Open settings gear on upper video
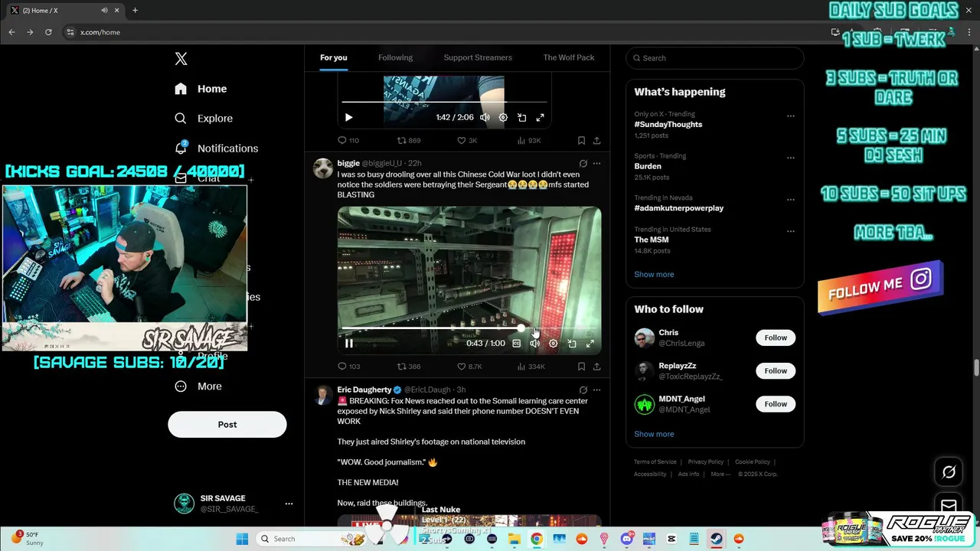 click(503, 118)
